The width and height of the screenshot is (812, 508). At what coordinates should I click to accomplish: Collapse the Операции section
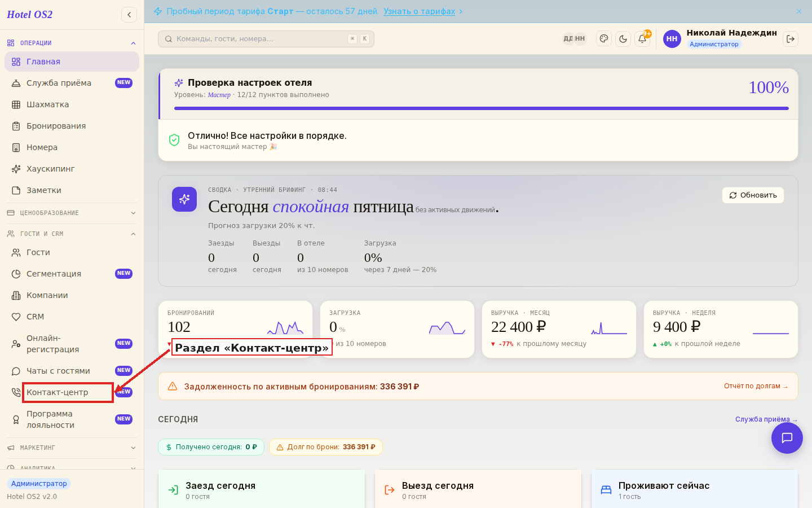pos(72,43)
